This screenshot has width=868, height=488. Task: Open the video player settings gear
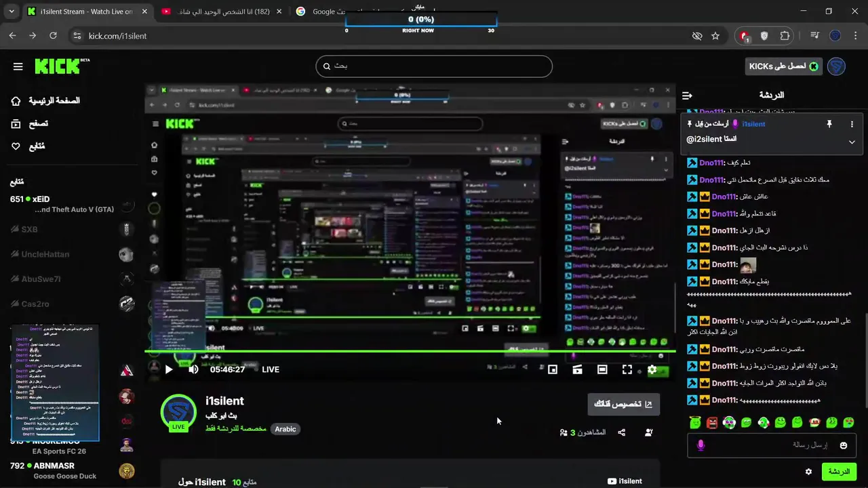click(x=652, y=369)
